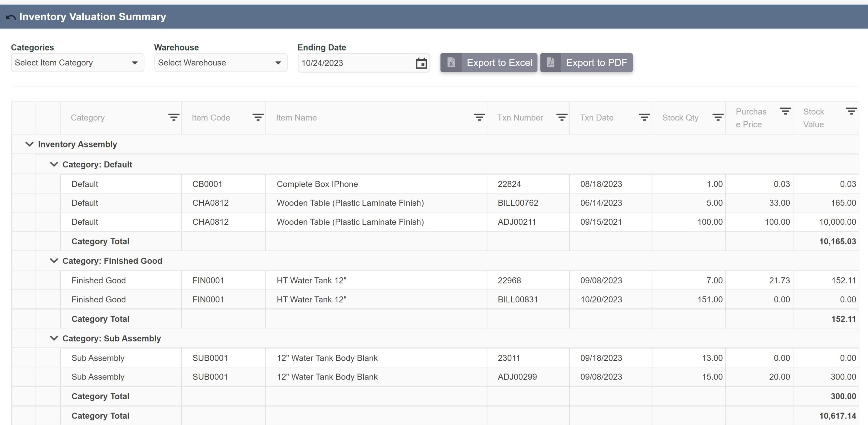Click Export to Excel button
The image size is (868, 425).
(x=489, y=62)
